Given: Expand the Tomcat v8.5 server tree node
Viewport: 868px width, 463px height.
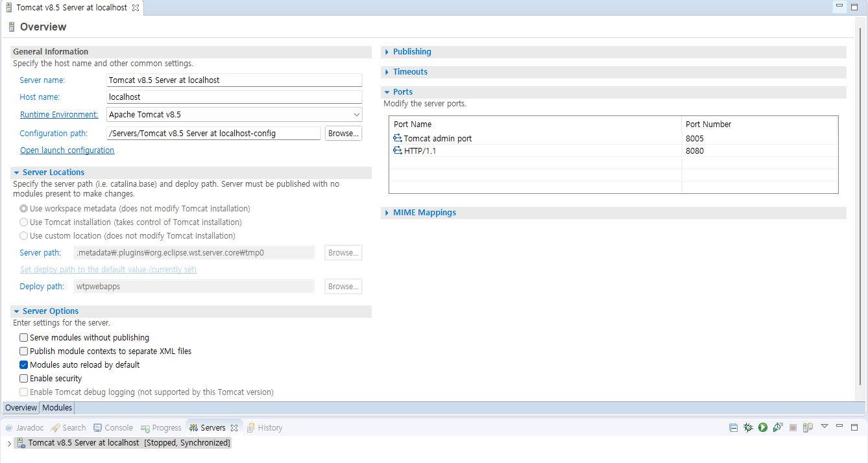Looking at the screenshot, I should [8, 444].
